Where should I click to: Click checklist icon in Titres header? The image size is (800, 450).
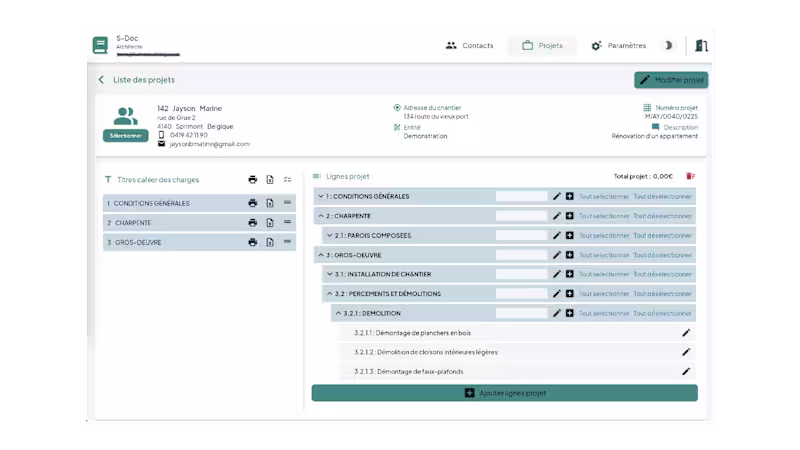tap(288, 180)
